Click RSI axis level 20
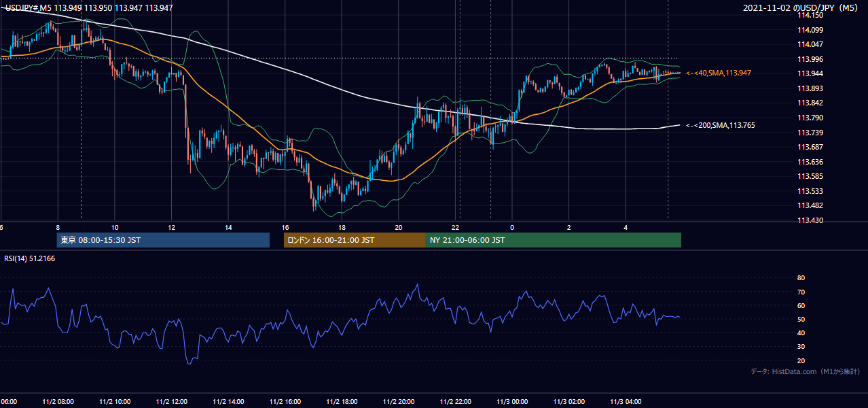Screen dimensions: 868x408 (801, 360)
